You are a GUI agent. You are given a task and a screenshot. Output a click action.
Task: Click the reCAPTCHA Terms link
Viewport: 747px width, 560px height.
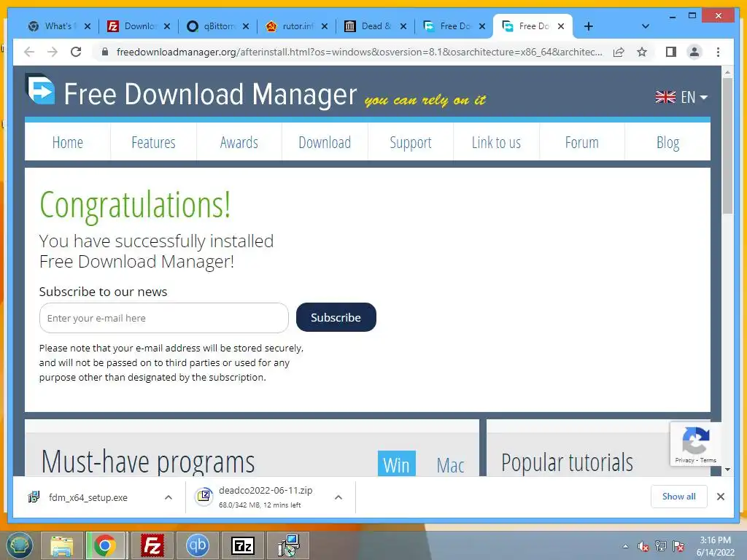coord(708,461)
